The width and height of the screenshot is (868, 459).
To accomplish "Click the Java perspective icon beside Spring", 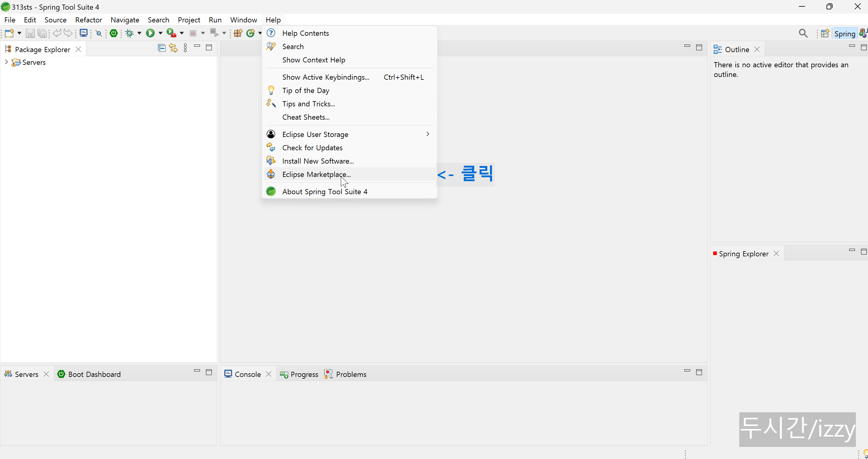I will [863, 33].
